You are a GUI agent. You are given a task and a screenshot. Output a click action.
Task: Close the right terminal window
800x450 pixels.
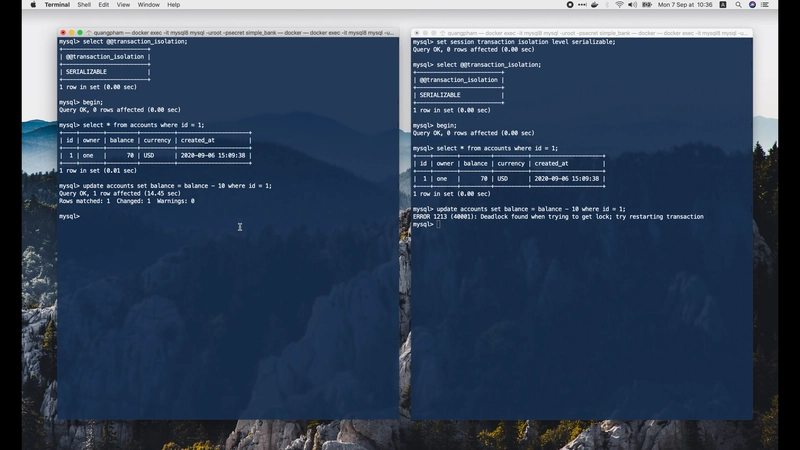(416, 33)
